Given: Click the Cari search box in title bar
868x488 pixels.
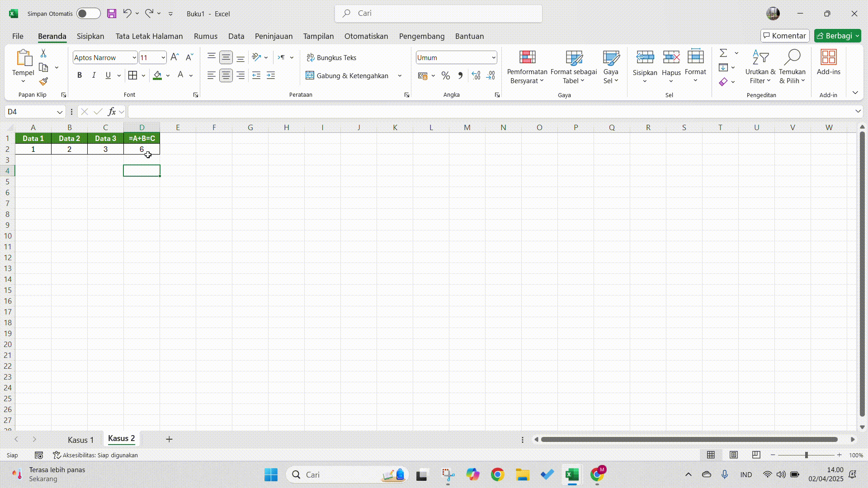Looking at the screenshot, I should pos(439,14).
